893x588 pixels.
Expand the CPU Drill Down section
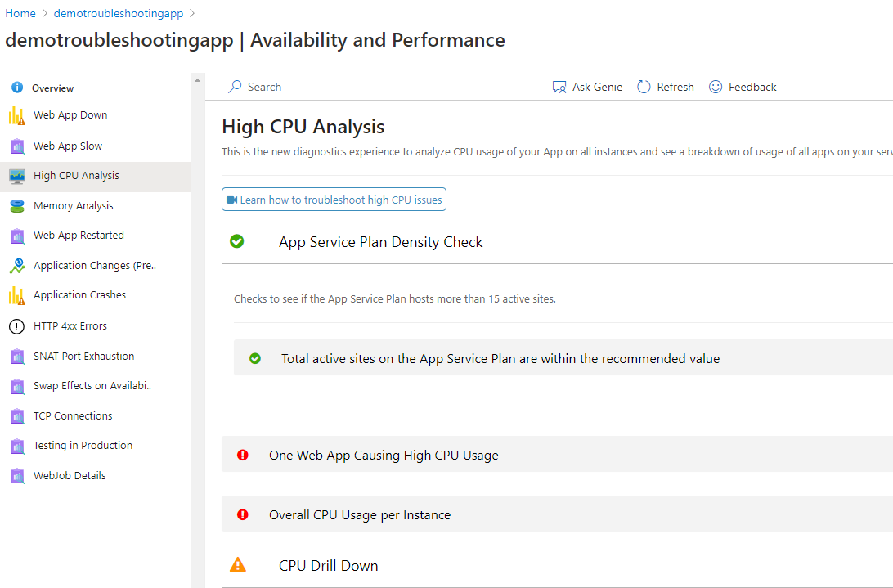point(328,565)
